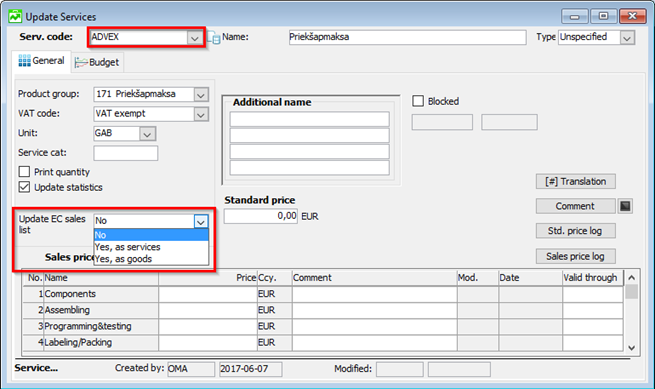
Task: Select the Assembling row
Action: click(323, 310)
